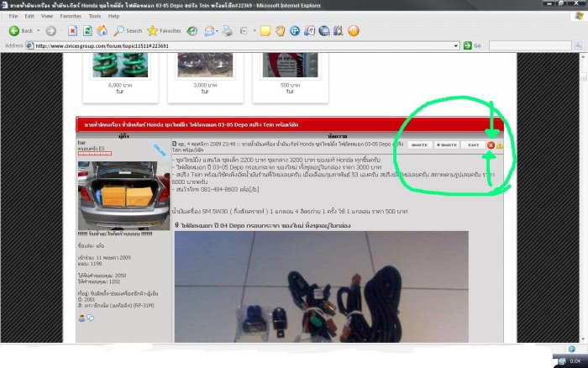588x368 pixels.
Task: Click the Stop loading icon
Action: pos(73,31)
